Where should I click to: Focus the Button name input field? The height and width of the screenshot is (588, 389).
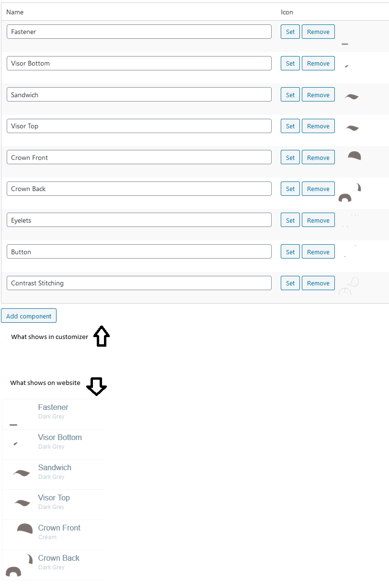click(139, 251)
